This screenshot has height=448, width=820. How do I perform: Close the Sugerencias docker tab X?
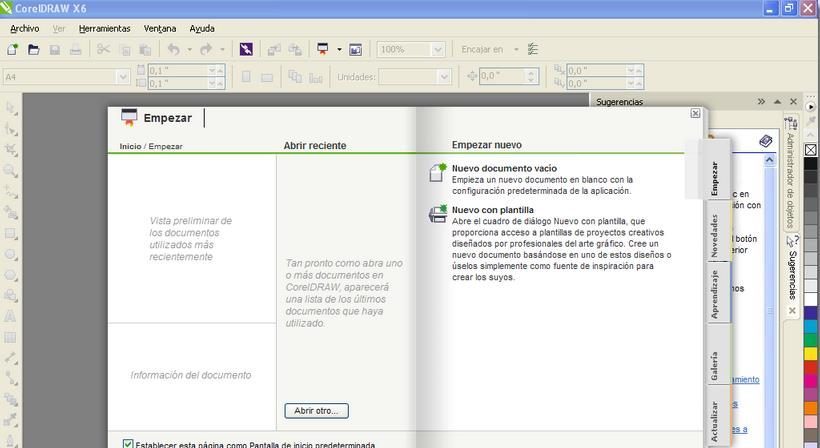click(x=792, y=311)
